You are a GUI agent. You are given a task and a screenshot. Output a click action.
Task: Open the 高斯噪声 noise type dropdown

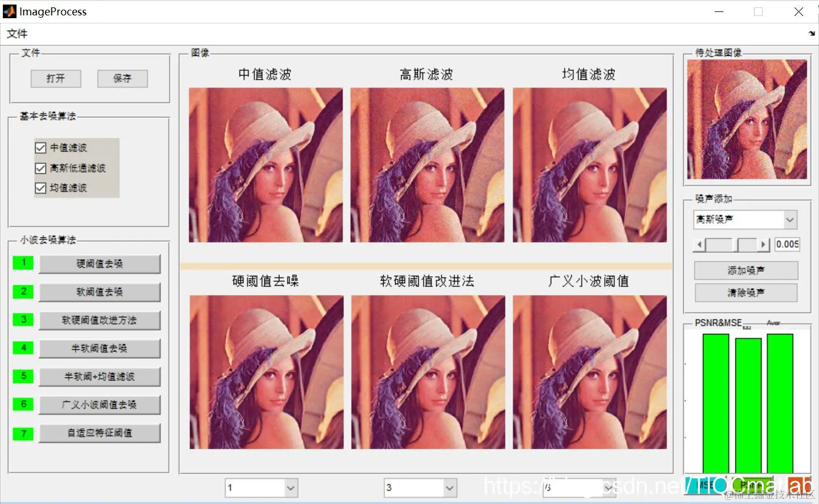pos(745,219)
